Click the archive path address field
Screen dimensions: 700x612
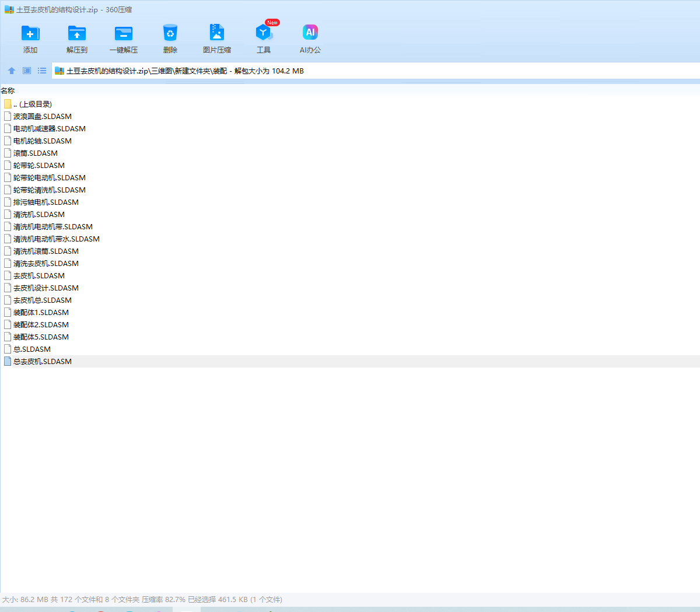pos(376,71)
